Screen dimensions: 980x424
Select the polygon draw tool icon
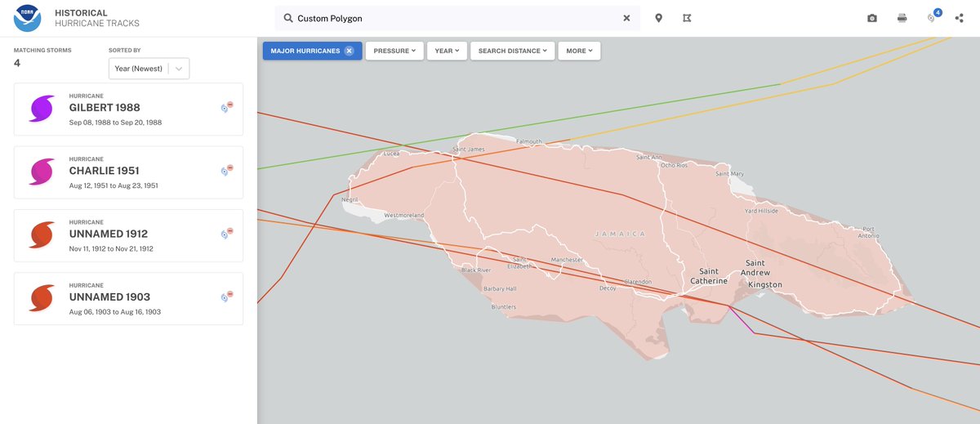tap(687, 18)
